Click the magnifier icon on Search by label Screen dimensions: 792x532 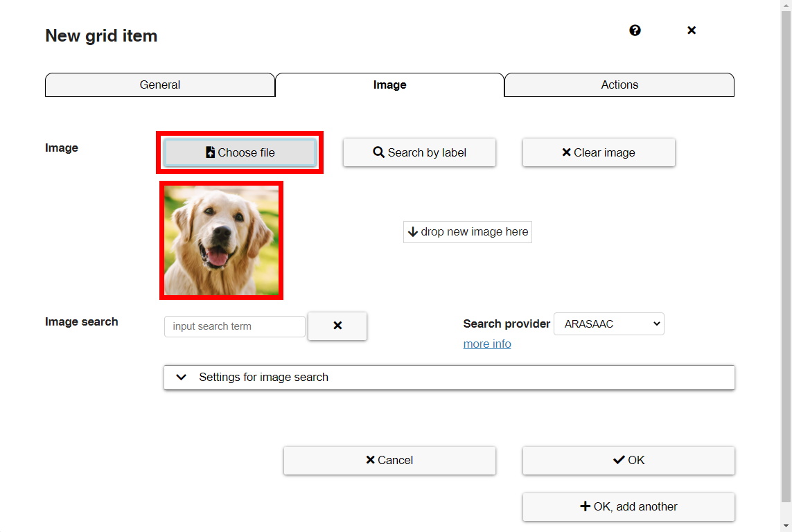[x=378, y=152]
